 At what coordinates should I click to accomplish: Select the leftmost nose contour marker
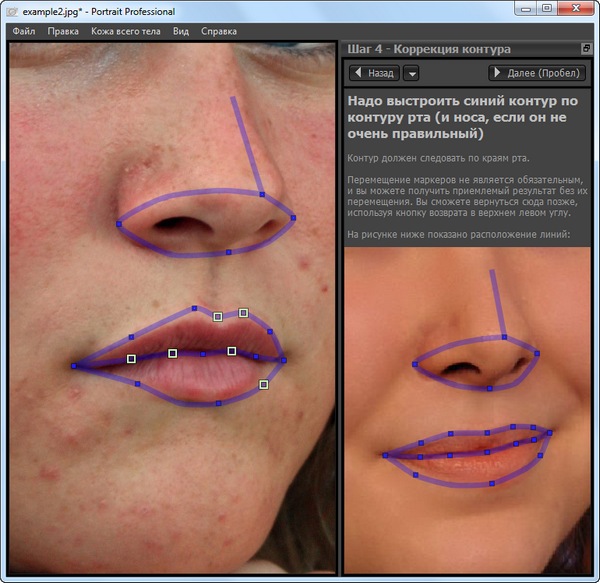coord(118,224)
